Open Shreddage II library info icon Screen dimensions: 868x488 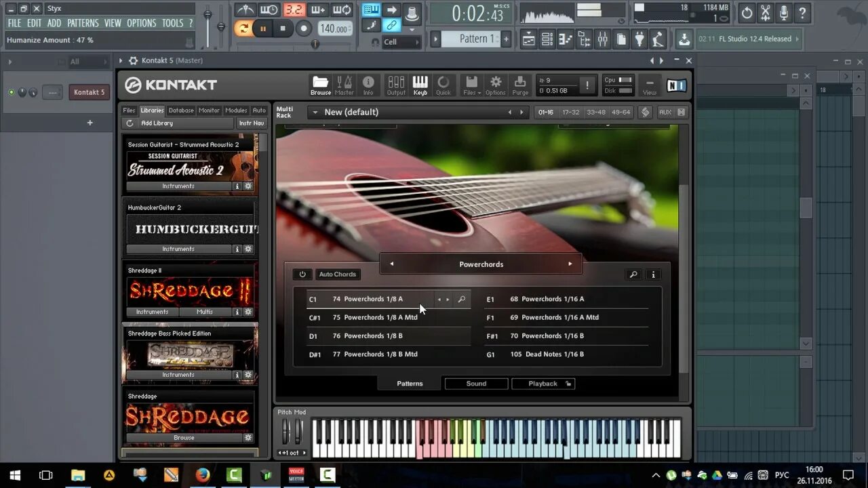tap(237, 312)
